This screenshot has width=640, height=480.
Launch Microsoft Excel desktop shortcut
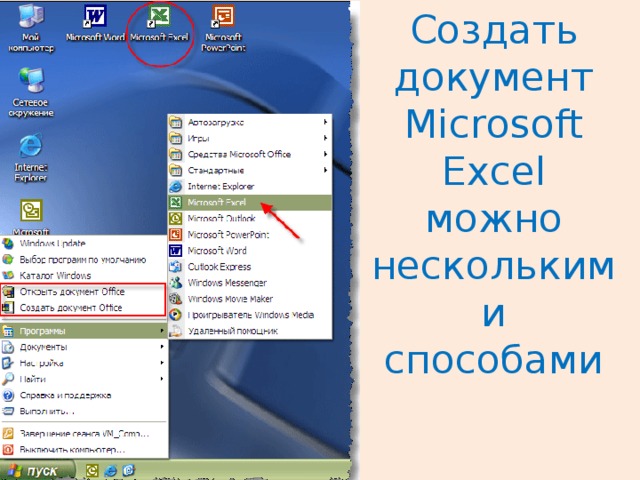pyautogui.click(x=159, y=22)
